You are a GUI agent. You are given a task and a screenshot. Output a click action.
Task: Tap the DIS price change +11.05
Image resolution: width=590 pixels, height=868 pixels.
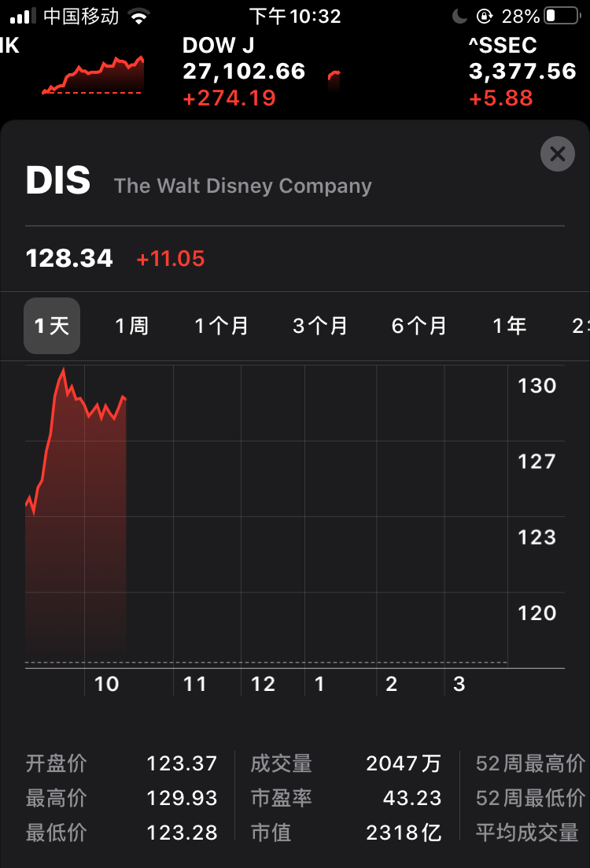171,259
